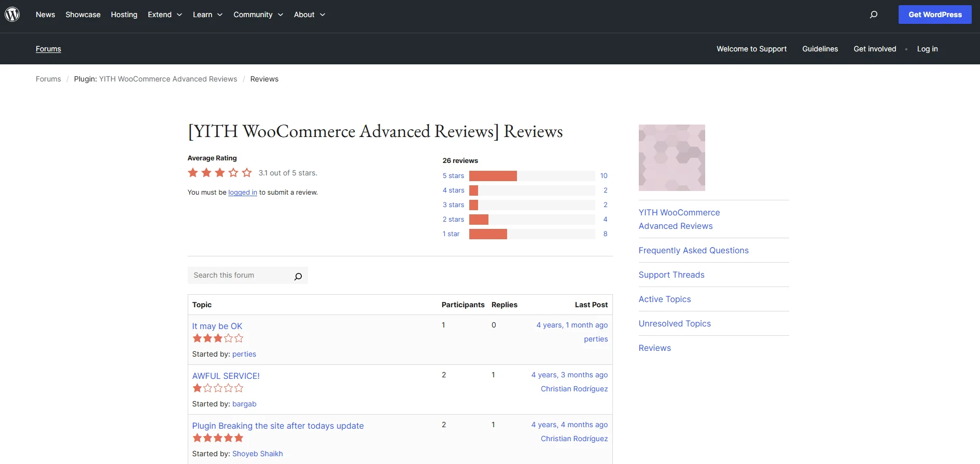The height and width of the screenshot is (464, 980).
Task: Click the Forums header link
Action: (48, 49)
